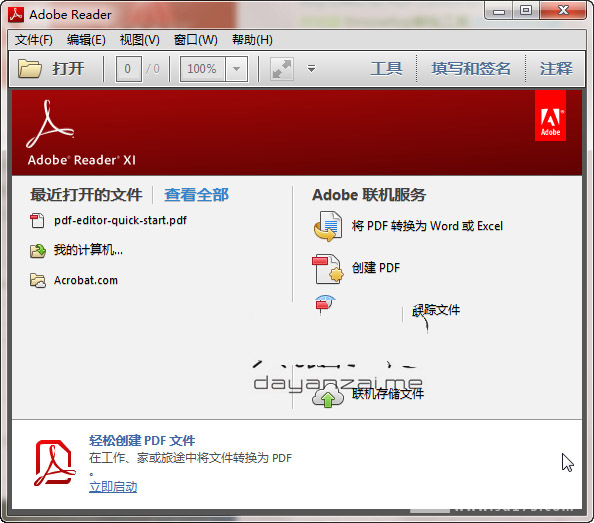Open the 填写和签名 pane

[x=471, y=69]
